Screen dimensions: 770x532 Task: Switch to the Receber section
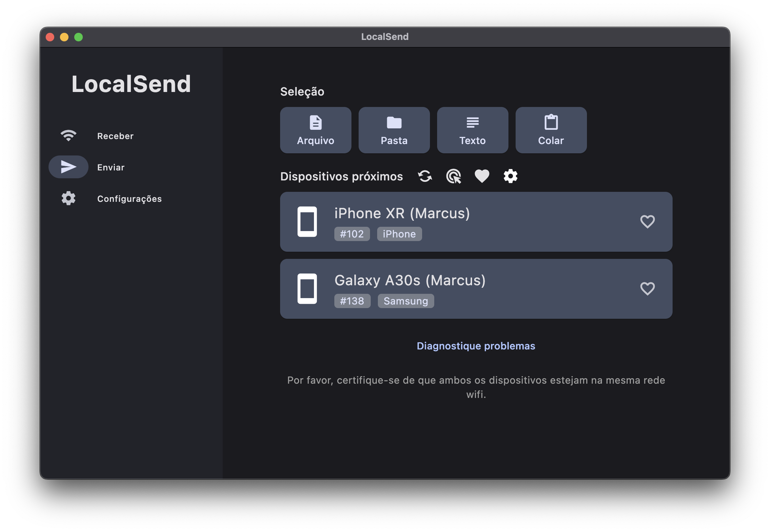tap(115, 135)
